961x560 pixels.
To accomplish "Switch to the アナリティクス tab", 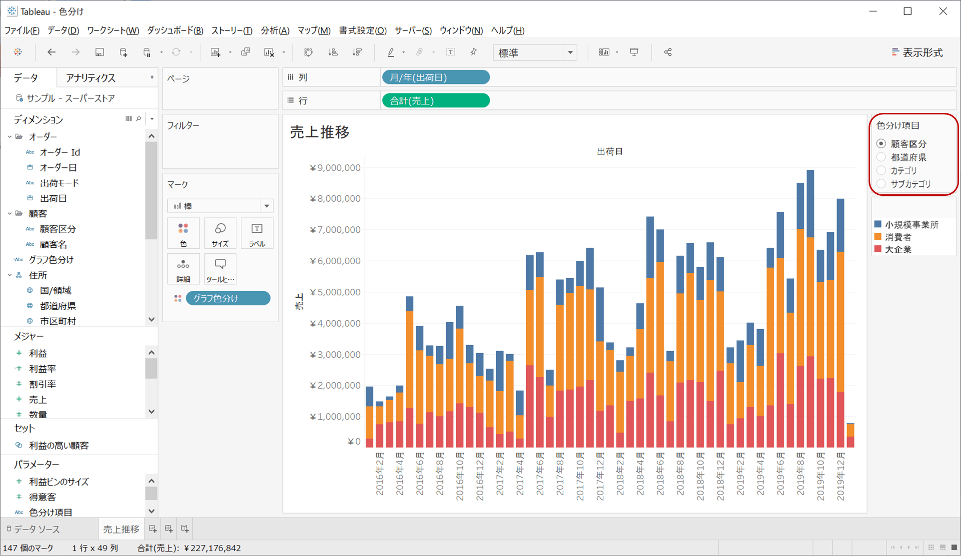I will point(90,77).
